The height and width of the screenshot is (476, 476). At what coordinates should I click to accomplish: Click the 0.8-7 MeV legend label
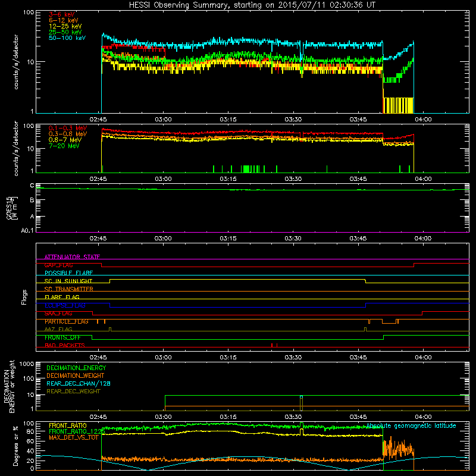coord(65,140)
